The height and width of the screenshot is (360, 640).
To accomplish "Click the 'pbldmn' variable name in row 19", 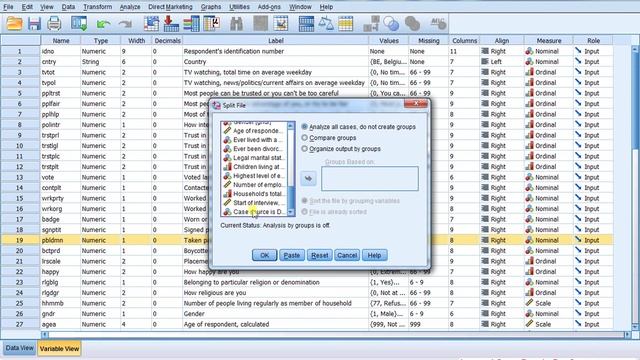I will point(60,240).
